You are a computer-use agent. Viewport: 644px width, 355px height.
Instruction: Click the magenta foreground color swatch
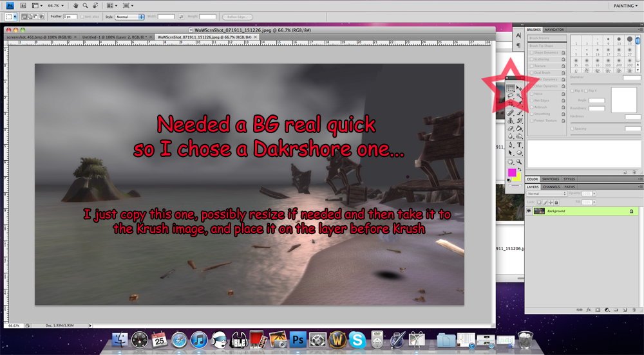click(513, 173)
